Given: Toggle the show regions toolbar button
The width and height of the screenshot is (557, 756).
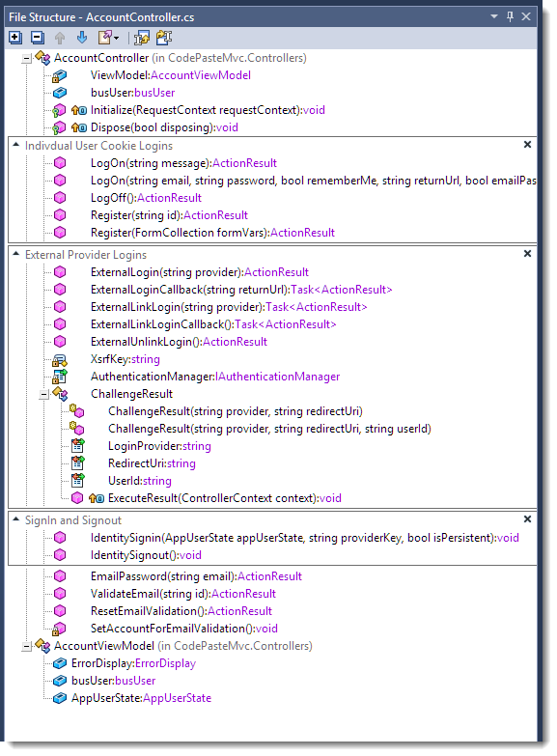Looking at the screenshot, I should pyautogui.click(x=164, y=37).
